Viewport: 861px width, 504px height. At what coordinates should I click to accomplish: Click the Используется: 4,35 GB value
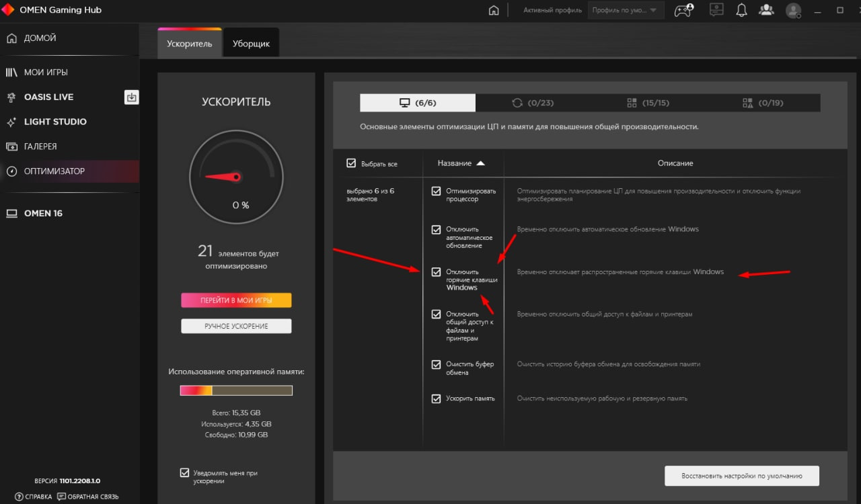click(236, 424)
